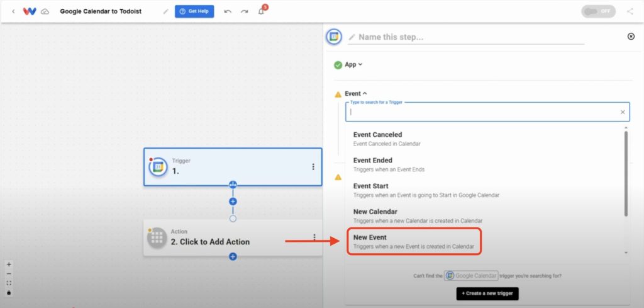This screenshot has width=644, height=308.
Task: Add a step between trigger and action
Action: click(233, 202)
